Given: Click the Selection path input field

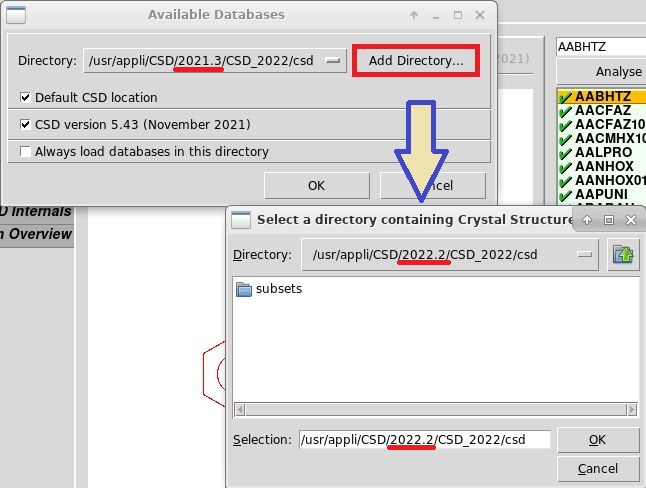Looking at the screenshot, I should pos(425,440).
